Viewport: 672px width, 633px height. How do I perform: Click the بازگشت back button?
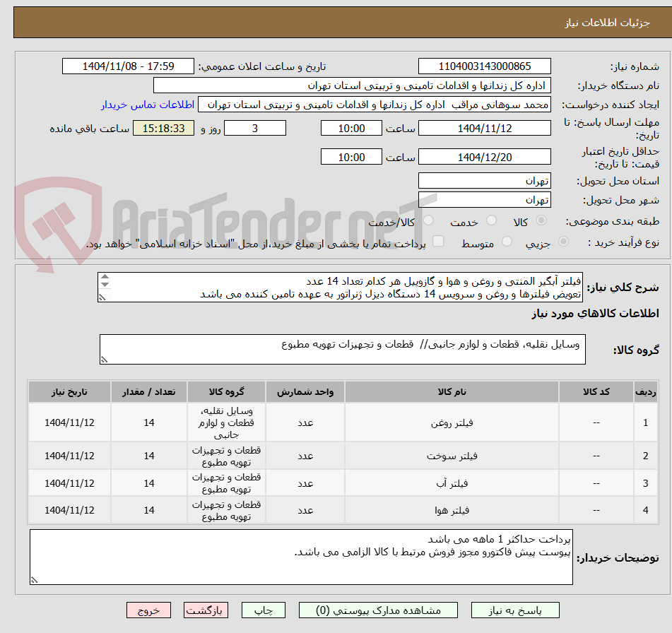pyautogui.click(x=206, y=610)
